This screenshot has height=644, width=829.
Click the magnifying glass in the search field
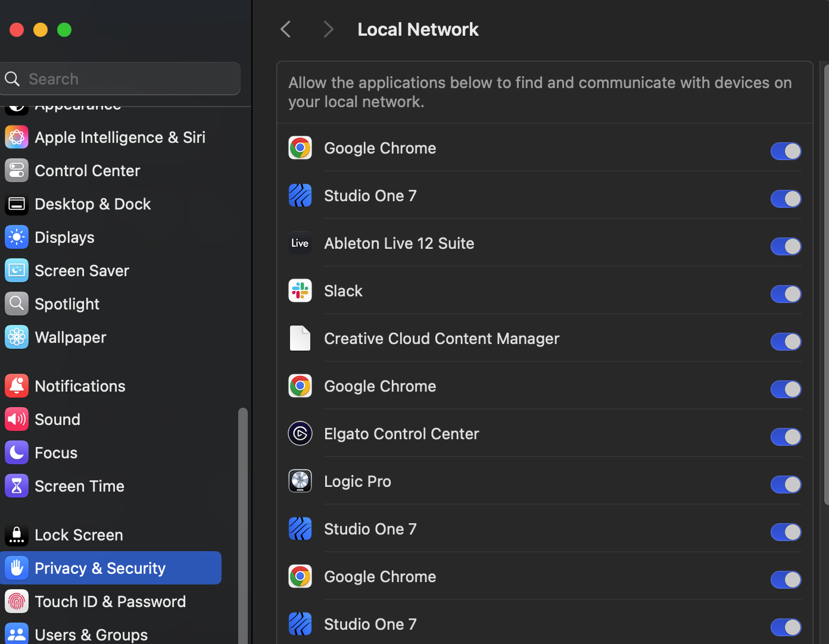[x=13, y=79]
